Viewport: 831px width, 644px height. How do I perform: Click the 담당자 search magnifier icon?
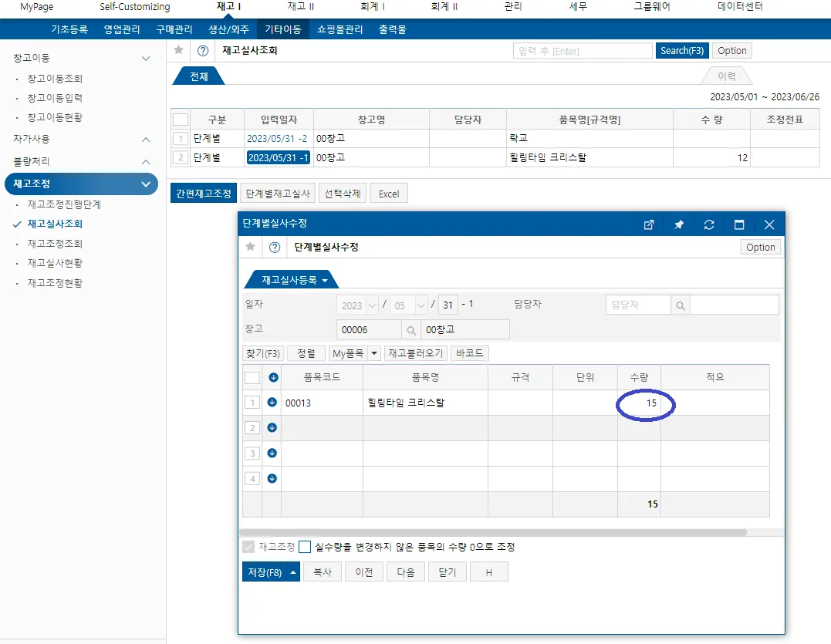(x=681, y=305)
